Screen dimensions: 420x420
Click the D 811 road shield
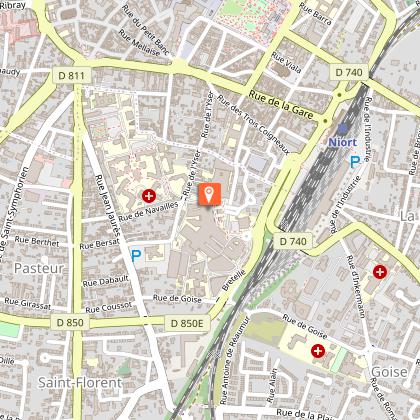[72, 76]
